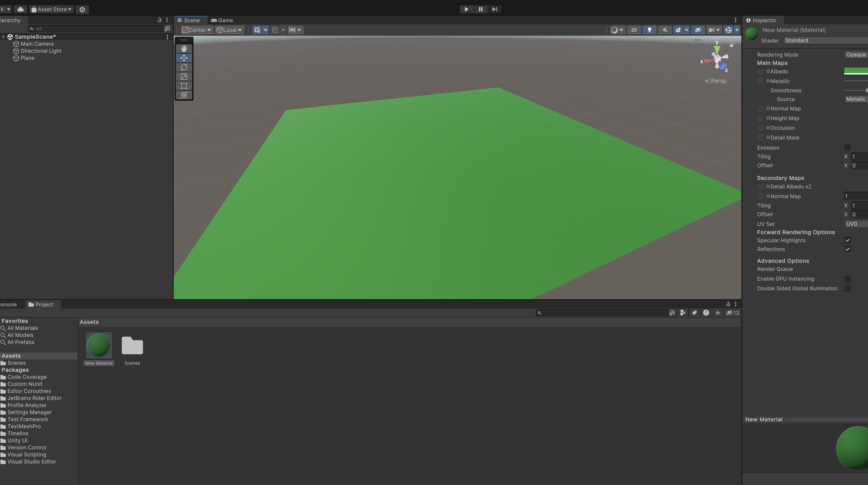Viewport: 868px width, 485px height.
Task: Lock the scene gizmo rotation
Action: [731, 45]
